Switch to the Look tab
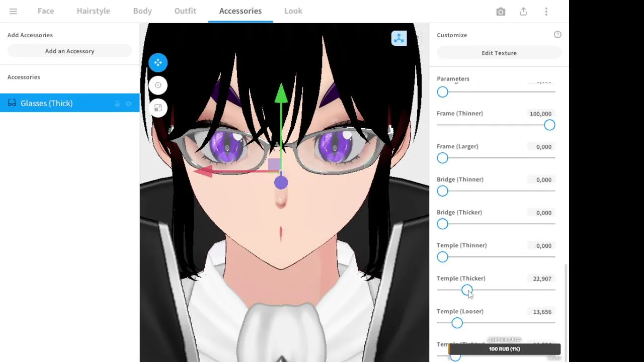 click(x=293, y=11)
